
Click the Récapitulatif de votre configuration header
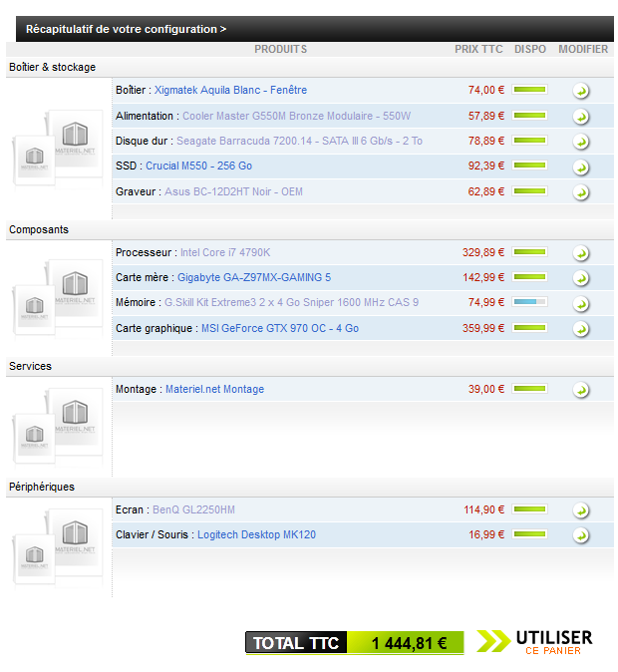point(126,30)
